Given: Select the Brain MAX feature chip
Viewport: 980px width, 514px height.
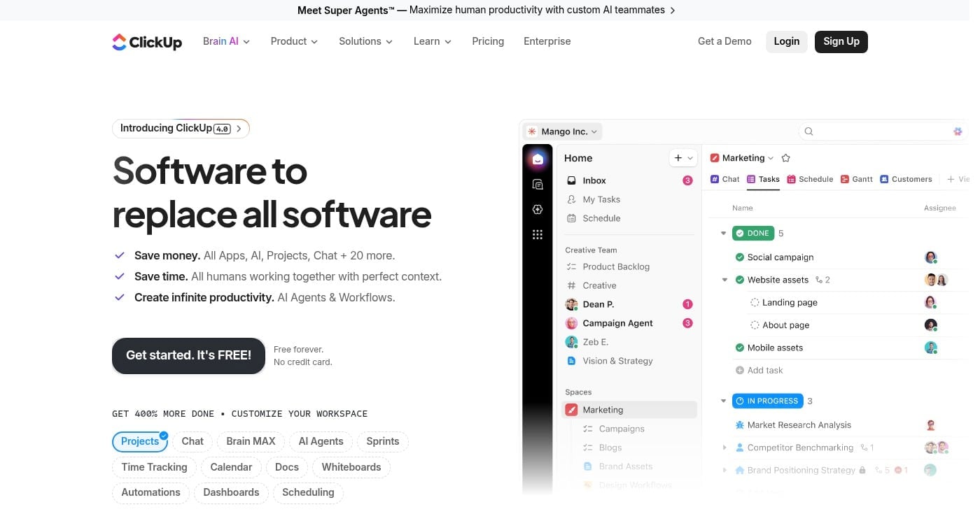Looking at the screenshot, I should click(x=251, y=441).
